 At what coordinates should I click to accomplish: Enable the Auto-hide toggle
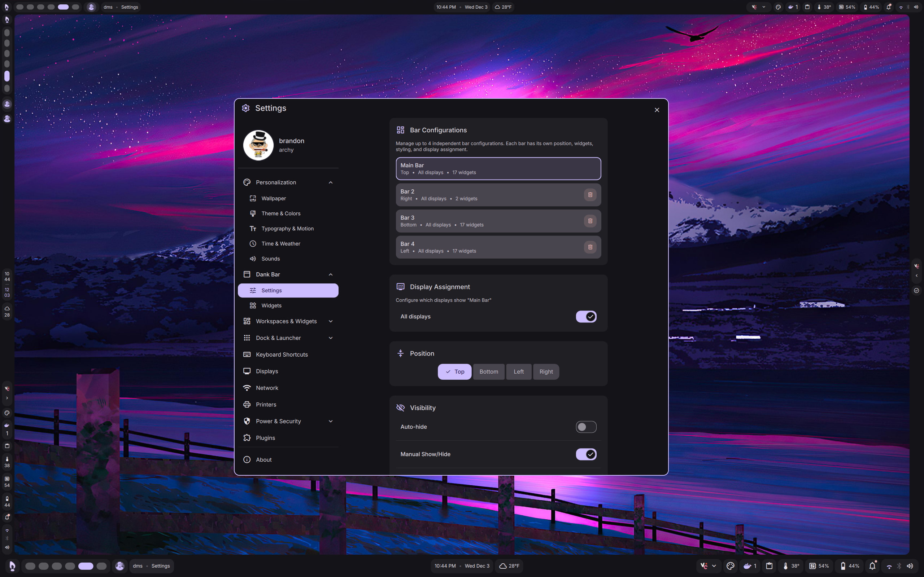586,427
